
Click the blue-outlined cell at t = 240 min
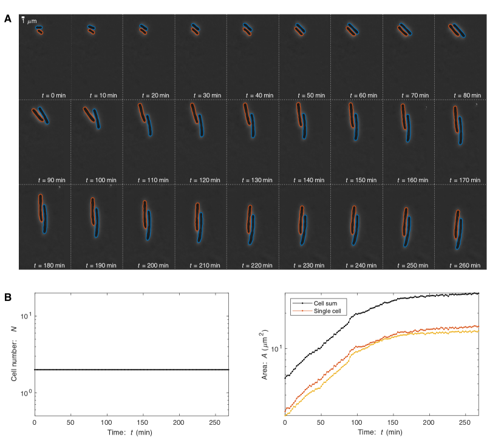pos(355,230)
